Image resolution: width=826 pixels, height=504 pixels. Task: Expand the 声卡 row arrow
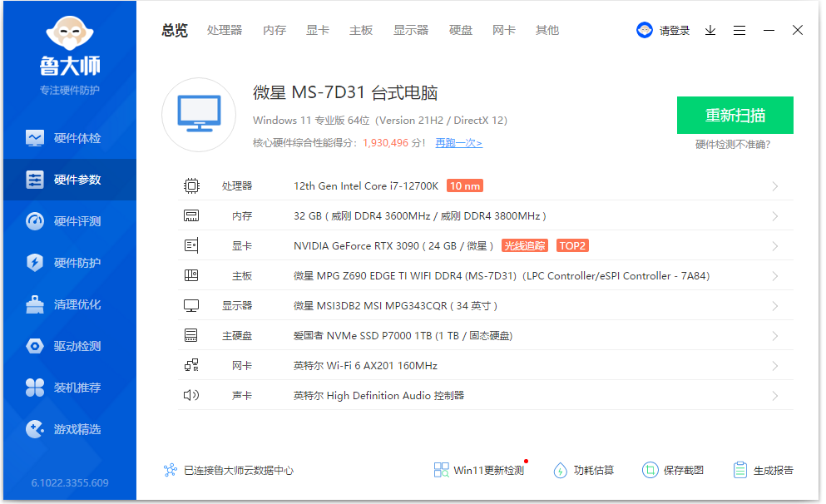[774, 396]
